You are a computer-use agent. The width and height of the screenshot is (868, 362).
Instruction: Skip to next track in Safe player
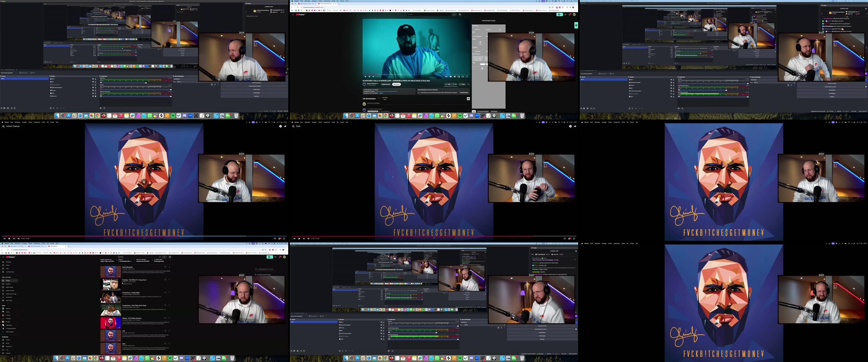pyautogui.click(x=304, y=238)
